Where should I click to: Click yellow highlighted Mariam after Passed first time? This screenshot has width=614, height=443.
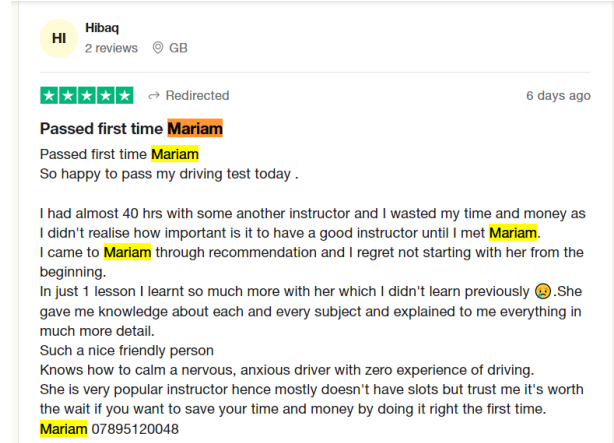[175, 154]
